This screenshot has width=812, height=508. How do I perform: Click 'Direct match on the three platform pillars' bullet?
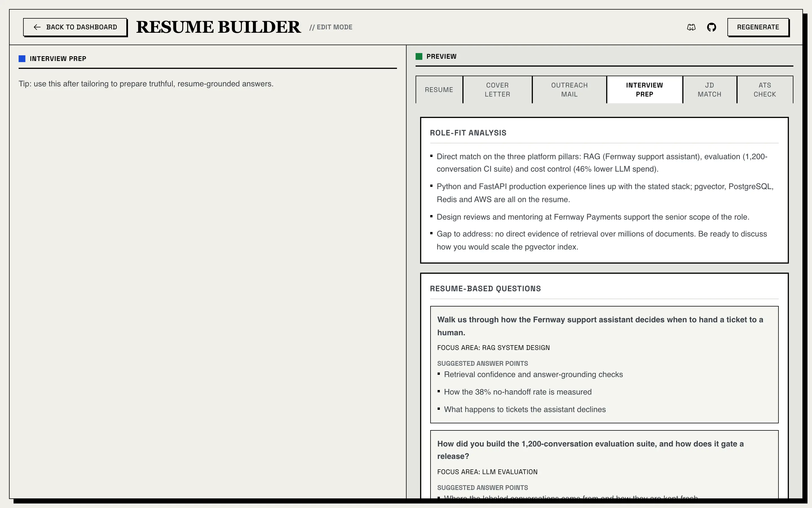point(602,163)
